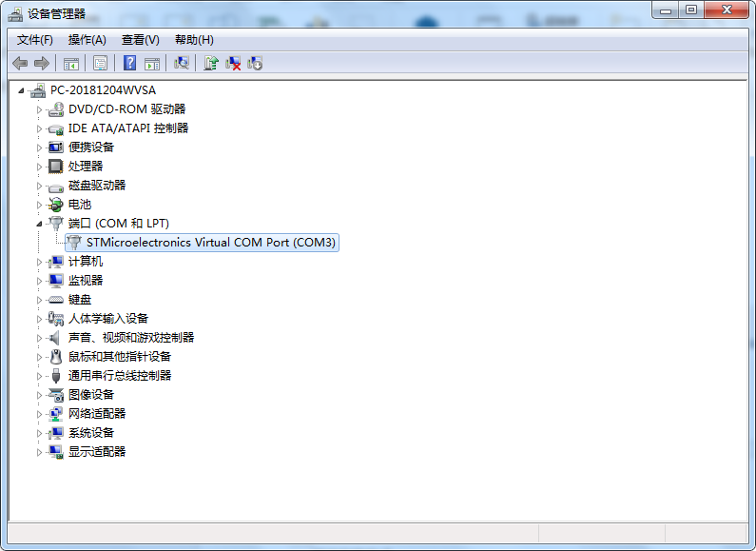Image resolution: width=756 pixels, height=551 pixels.
Task: Expand the 显示适配器 node
Action: (40, 452)
